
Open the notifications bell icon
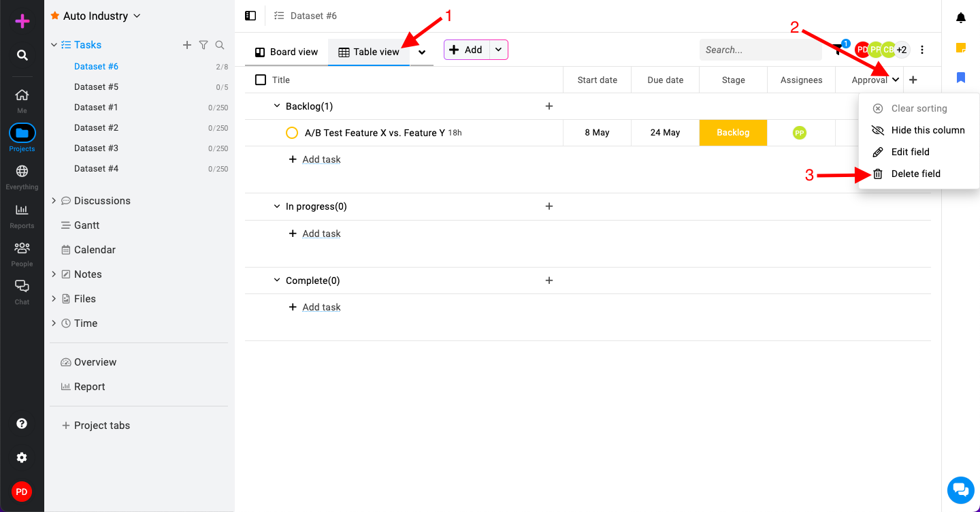tap(961, 18)
